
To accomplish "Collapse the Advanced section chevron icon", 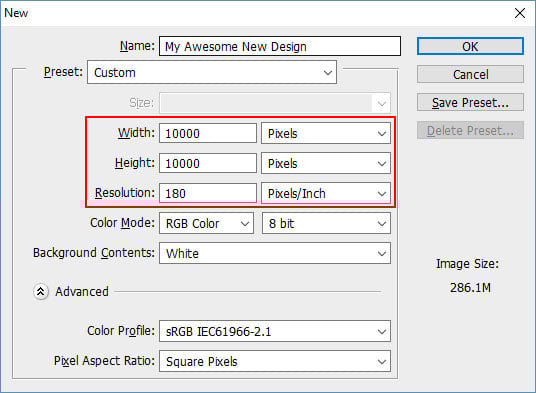I will click(41, 292).
